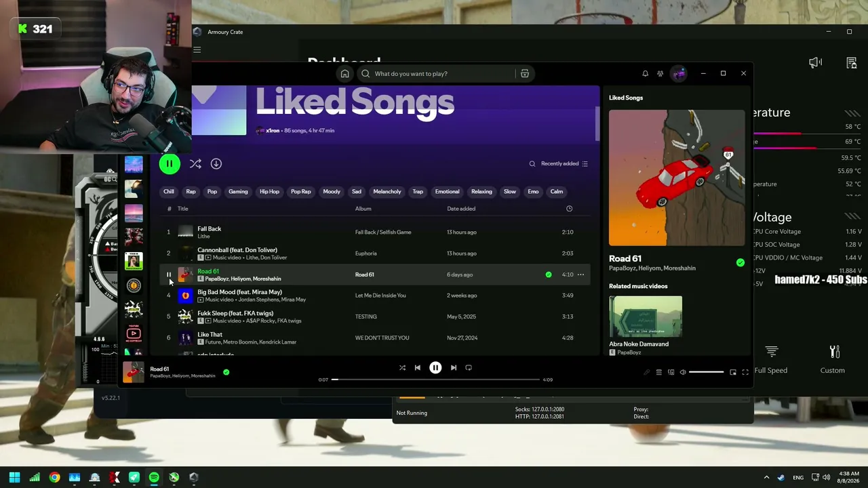
Task: Select the Pop Rap filter chip
Action: coord(301,191)
